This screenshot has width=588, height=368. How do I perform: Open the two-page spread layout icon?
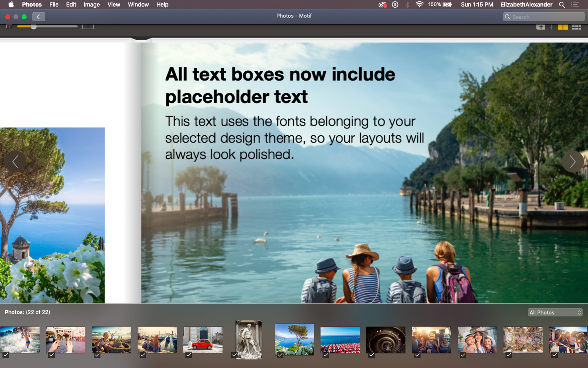click(88, 26)
